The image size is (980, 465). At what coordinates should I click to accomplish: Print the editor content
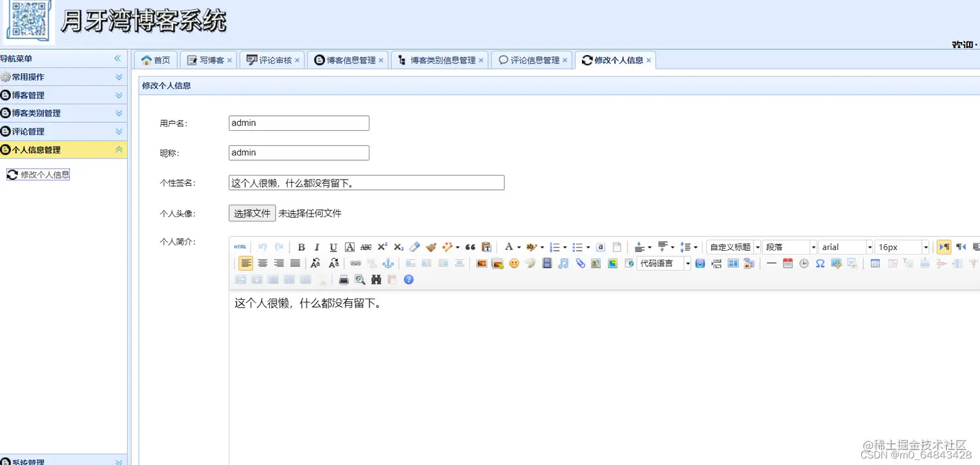click(x=344, y=280)
